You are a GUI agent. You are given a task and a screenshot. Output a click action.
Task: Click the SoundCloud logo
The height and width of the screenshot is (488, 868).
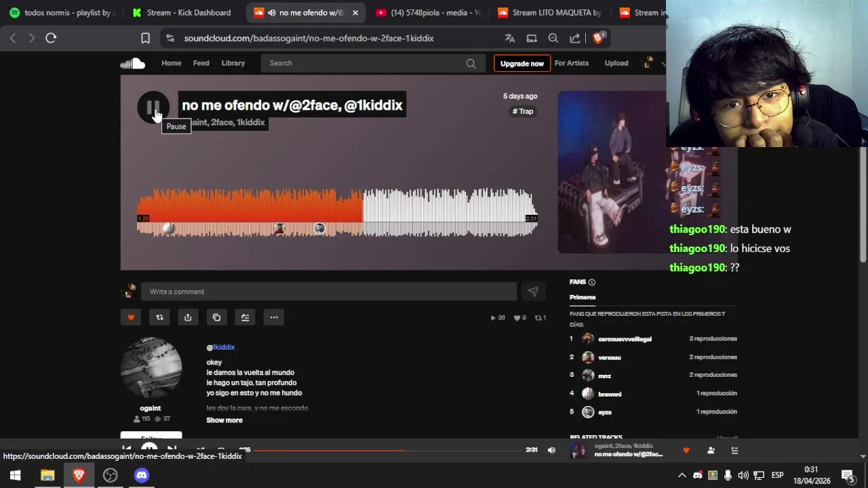pos(133,63)
